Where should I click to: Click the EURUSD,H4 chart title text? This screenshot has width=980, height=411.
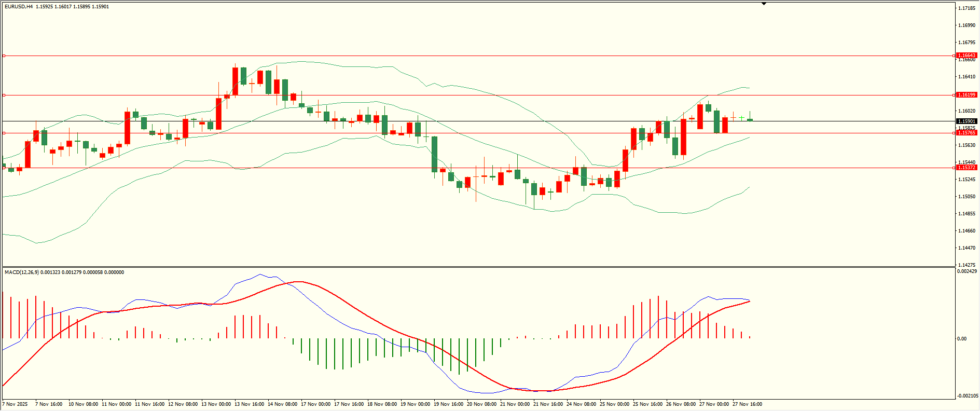click(x=19, y=7)
